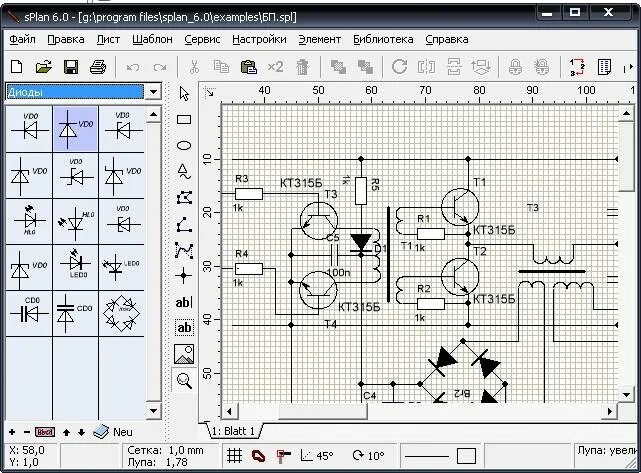The height and width of the screenshot is (473, 641).
Task: Select the framed ab text block tool
Action: point(184,327)
